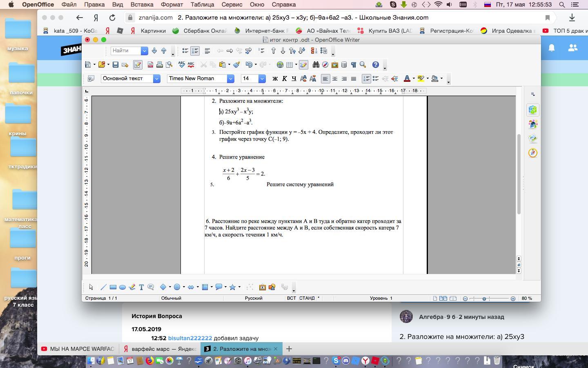Click the Format Paintbrush icon
The width and height of the screenshot is (588, 368).
(x=236, y=65)
